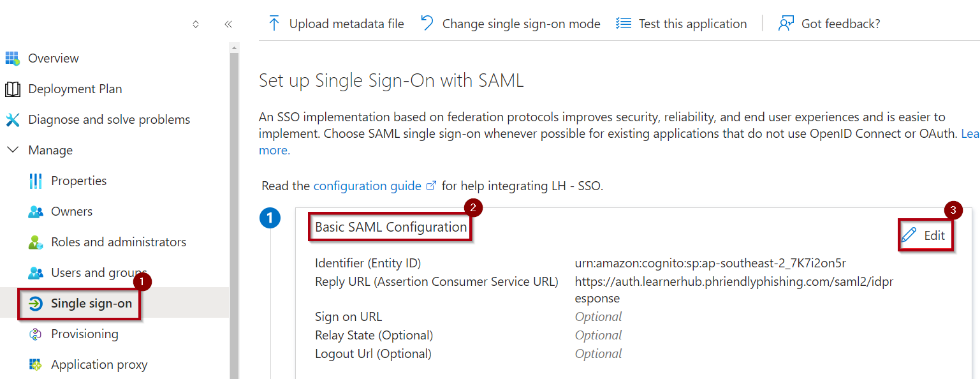980x379 pixels.
Task: Click the Owners people icon
Action: click(36, 212)
